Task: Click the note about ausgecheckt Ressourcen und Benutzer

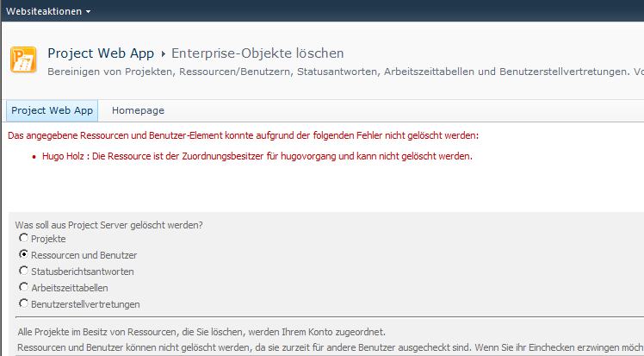Action: click(x=331, y=347)
